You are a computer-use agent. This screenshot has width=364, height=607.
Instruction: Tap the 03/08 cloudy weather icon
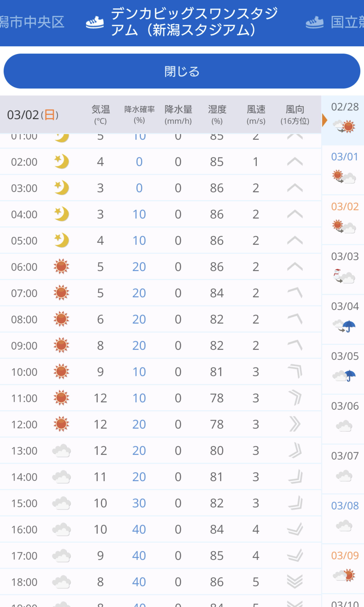(x=344, y=525)
